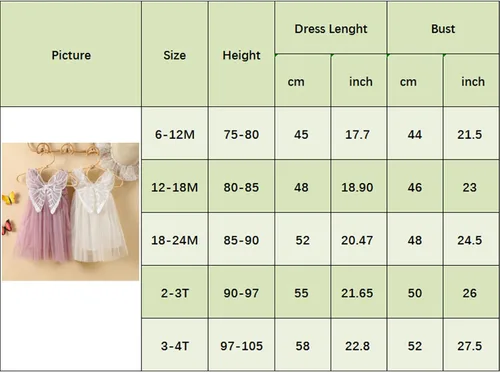Click the '6-12M' size cell
Image resolution: width=500 pixels, height=372 pixels.
tap(175, 134)
